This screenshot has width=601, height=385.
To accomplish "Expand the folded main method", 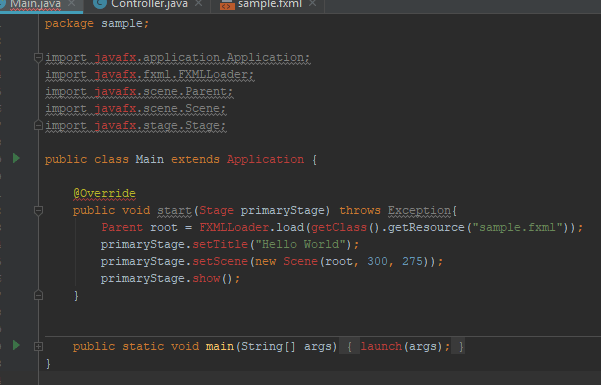I will click(x=38, y=347).
